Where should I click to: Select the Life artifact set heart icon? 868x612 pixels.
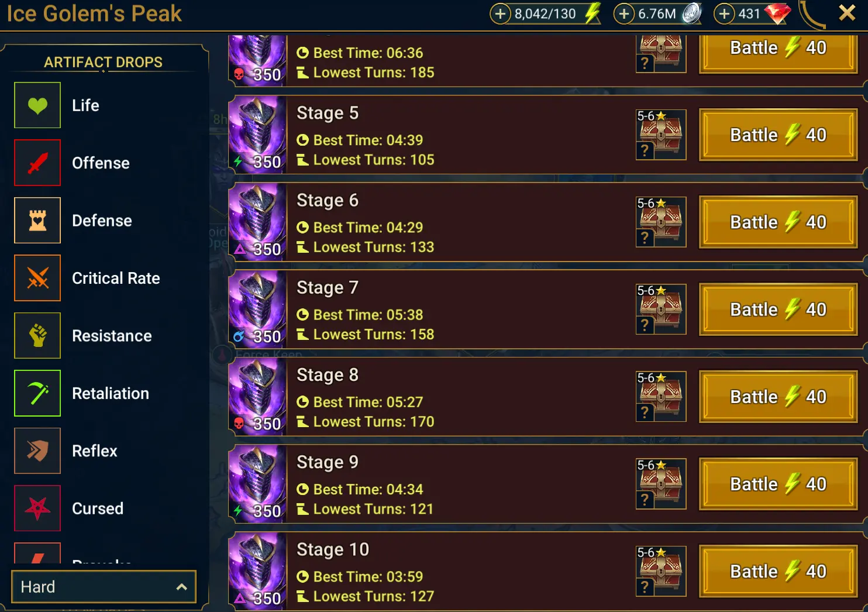pyautogui.click(x=37, y=105)
